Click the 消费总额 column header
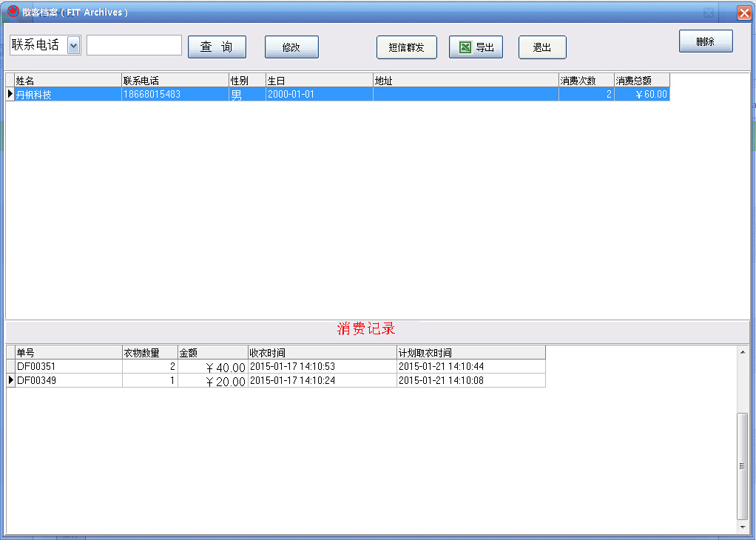 (x=642, y=81)
